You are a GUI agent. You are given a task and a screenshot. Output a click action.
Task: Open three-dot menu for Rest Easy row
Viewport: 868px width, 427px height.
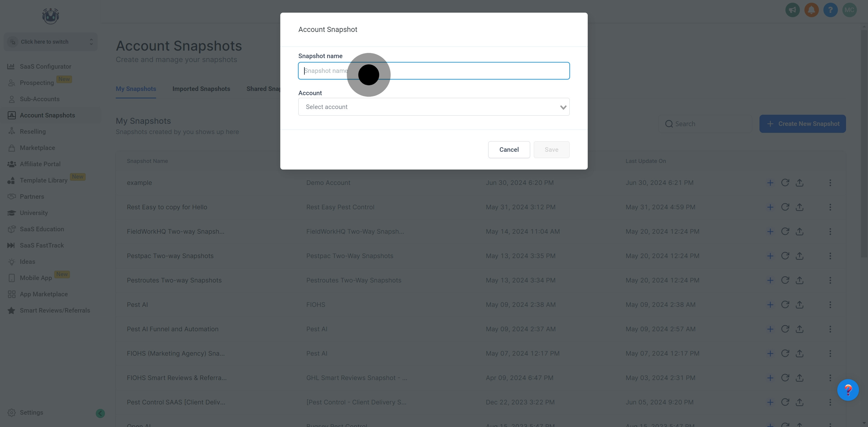coord(830,207)
